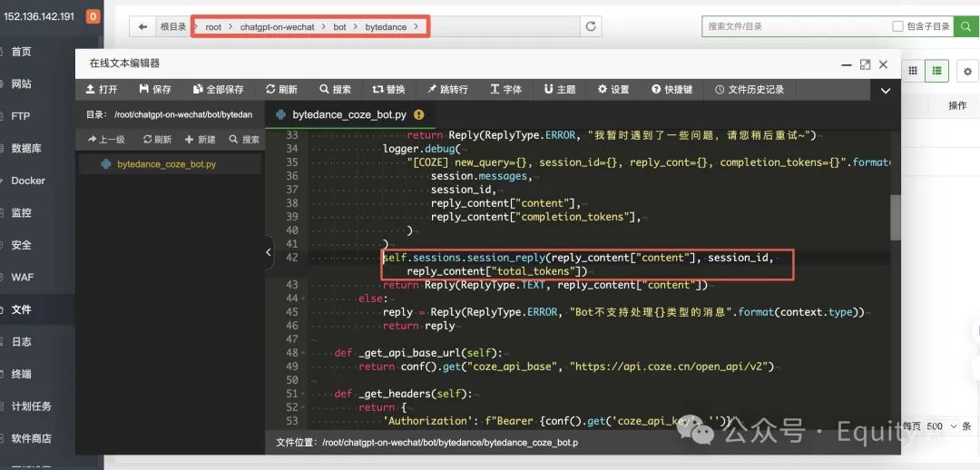
Task: Open 搜索 in the editor toolbar
Action: tap(335, 90)
